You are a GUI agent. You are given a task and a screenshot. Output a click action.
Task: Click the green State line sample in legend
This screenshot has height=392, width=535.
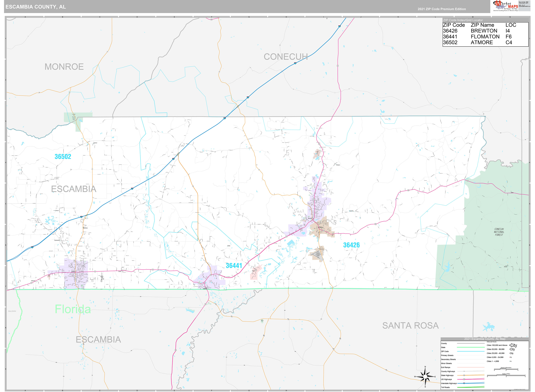point(471,347)
